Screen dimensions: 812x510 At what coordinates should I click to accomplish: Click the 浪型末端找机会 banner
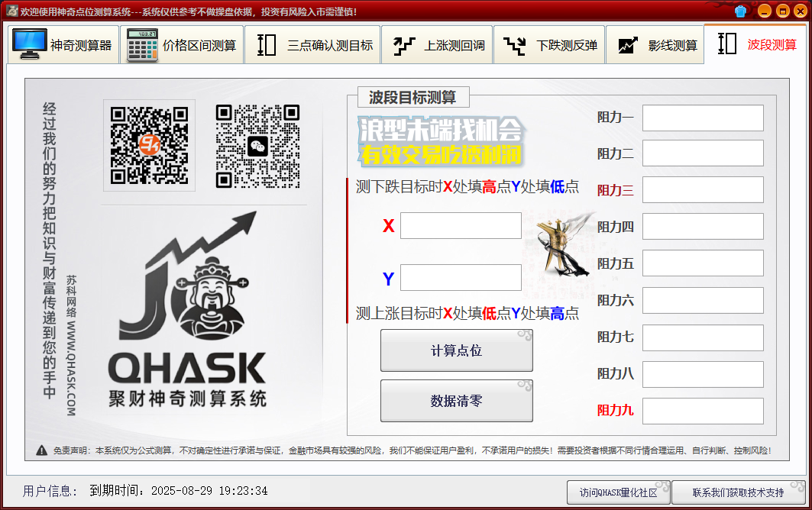441,141
